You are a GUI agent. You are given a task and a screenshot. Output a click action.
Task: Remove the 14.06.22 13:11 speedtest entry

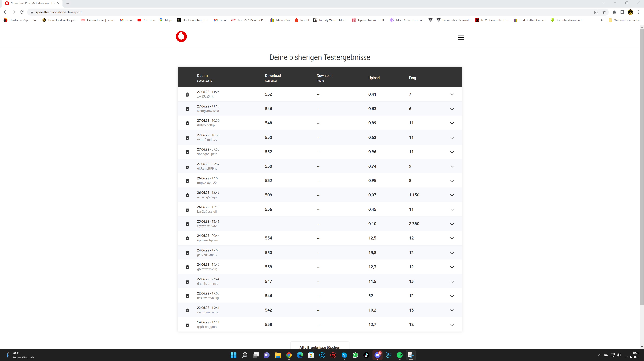click(x=187, y=325)
